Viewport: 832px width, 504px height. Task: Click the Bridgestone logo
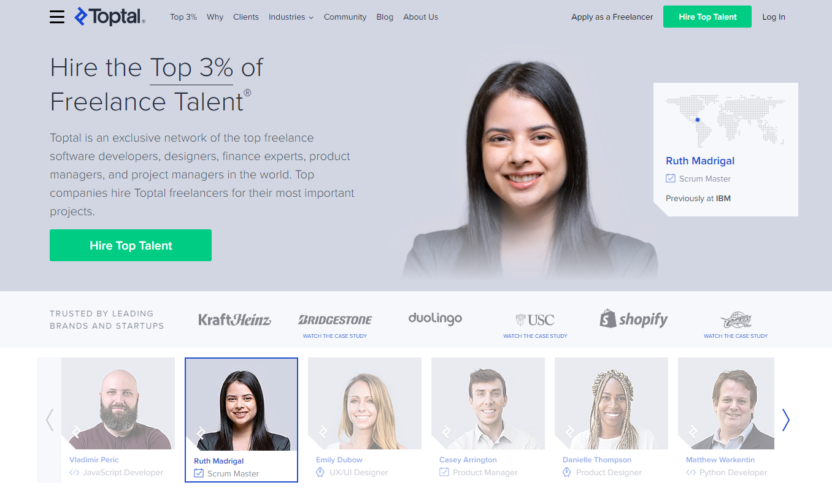[x=335, y=320]
